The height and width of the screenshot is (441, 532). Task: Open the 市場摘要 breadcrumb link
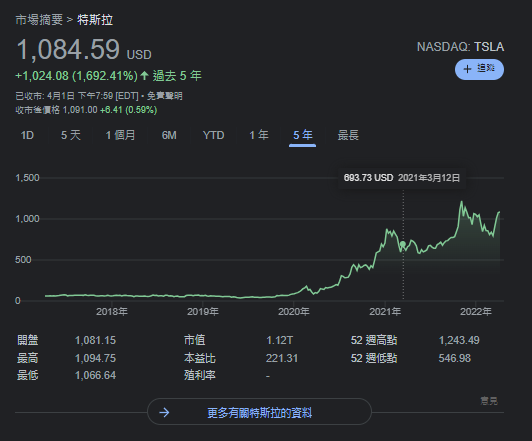39,20
